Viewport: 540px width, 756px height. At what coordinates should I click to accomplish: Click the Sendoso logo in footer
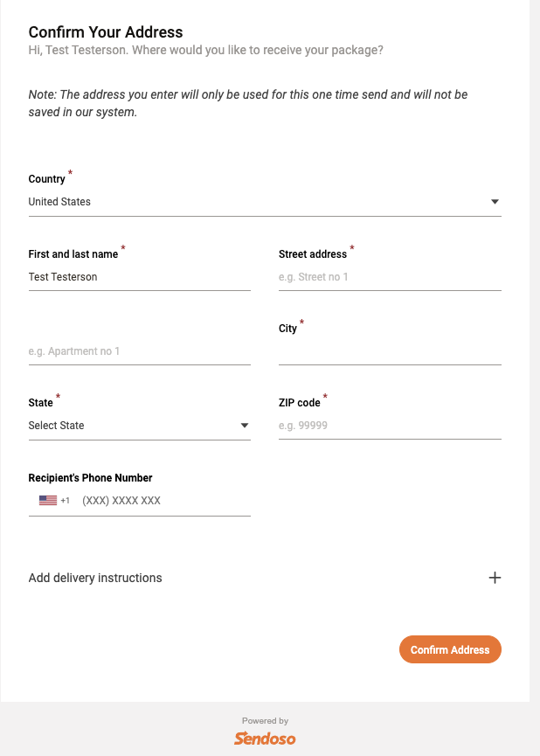[265, 739]
